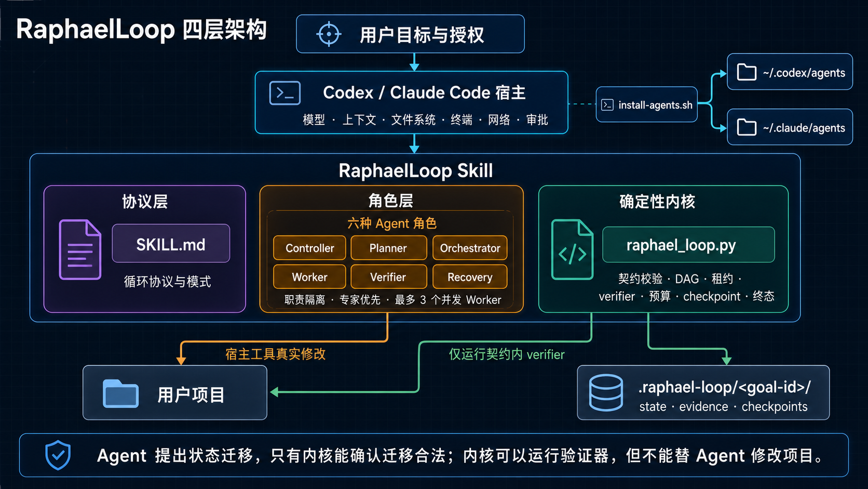Click "DAG" in the kernel description

tap(687, 279)
